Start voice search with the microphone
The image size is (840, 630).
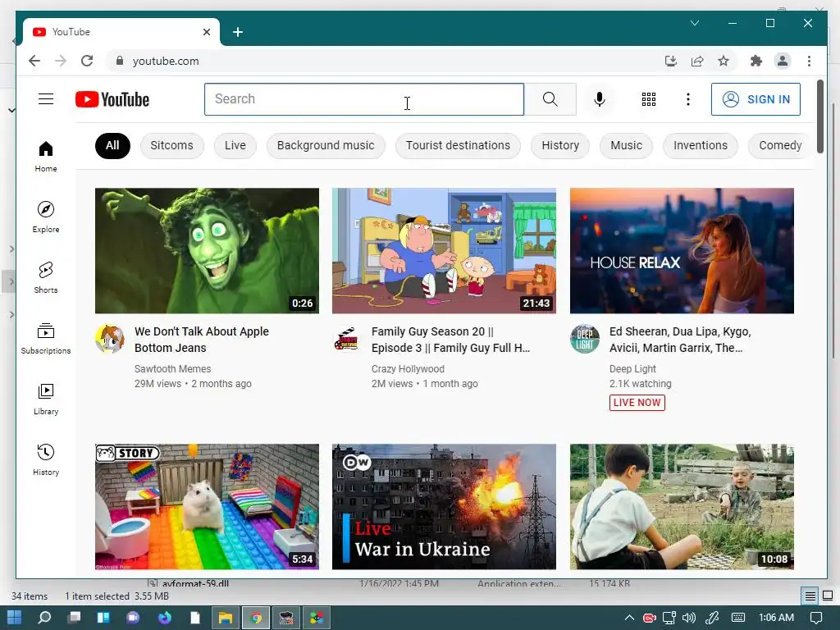600,99
